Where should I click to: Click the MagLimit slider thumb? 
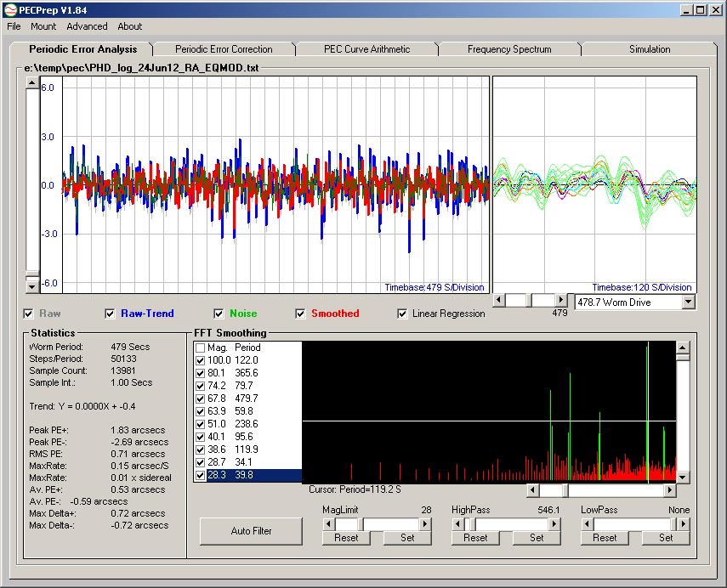point(361,524)
